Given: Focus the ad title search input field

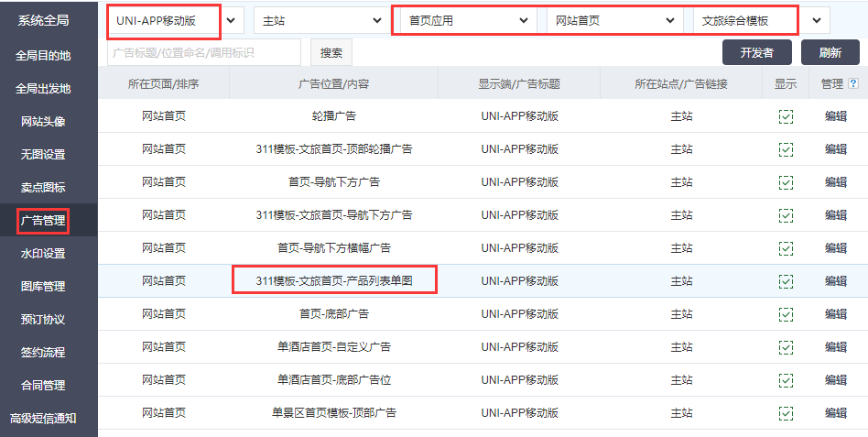Looking at the screenshot, I should coord(203,53).
